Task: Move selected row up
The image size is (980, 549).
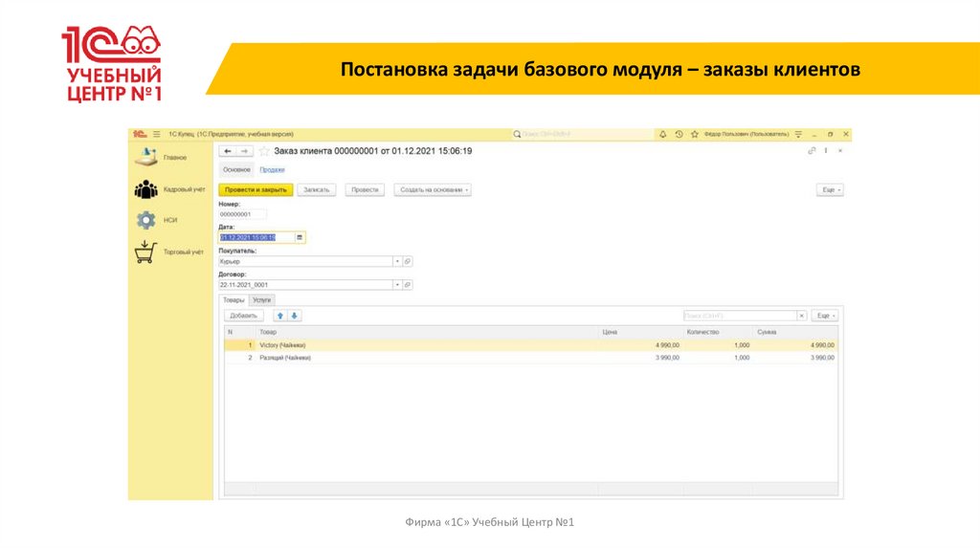Action: 280,316
